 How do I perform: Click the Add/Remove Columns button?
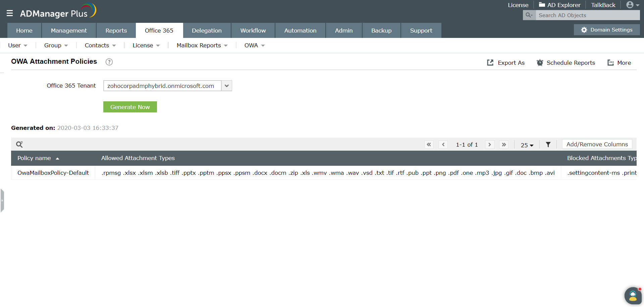point(597,144)
